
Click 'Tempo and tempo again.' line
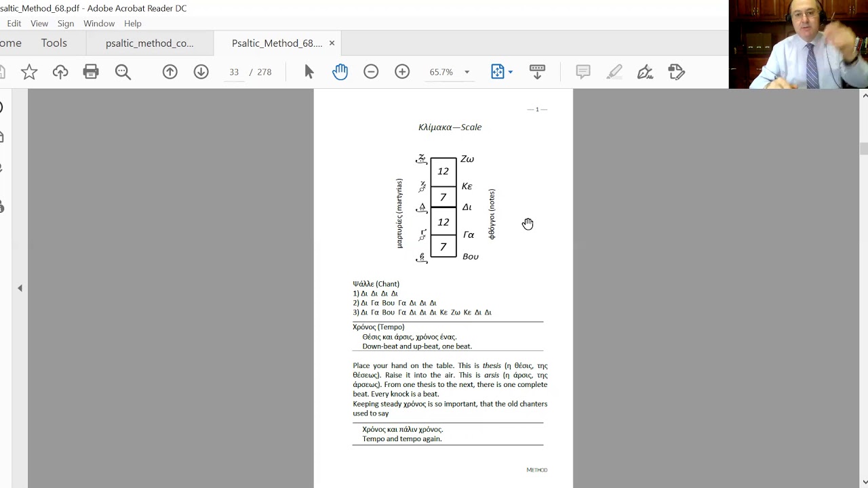click(402, 439)
